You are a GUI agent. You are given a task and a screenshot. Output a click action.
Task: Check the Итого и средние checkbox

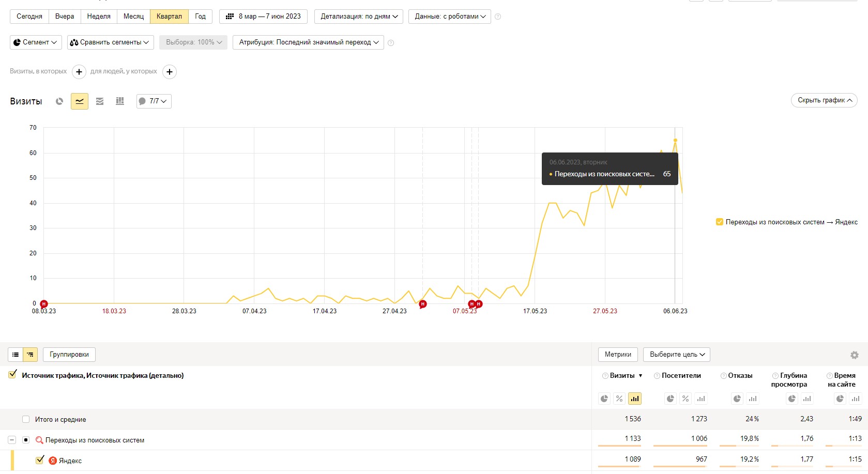tap(26, 419)
